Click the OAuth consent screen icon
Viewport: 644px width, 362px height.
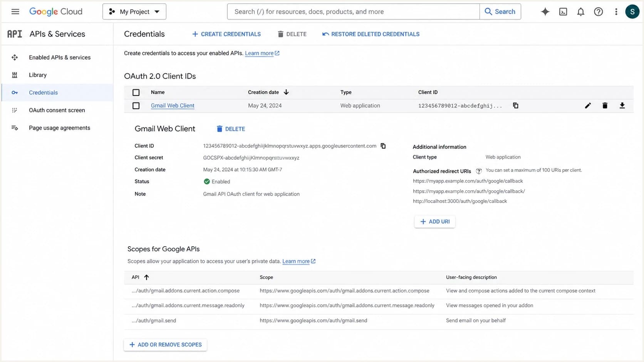pos(15,110)
